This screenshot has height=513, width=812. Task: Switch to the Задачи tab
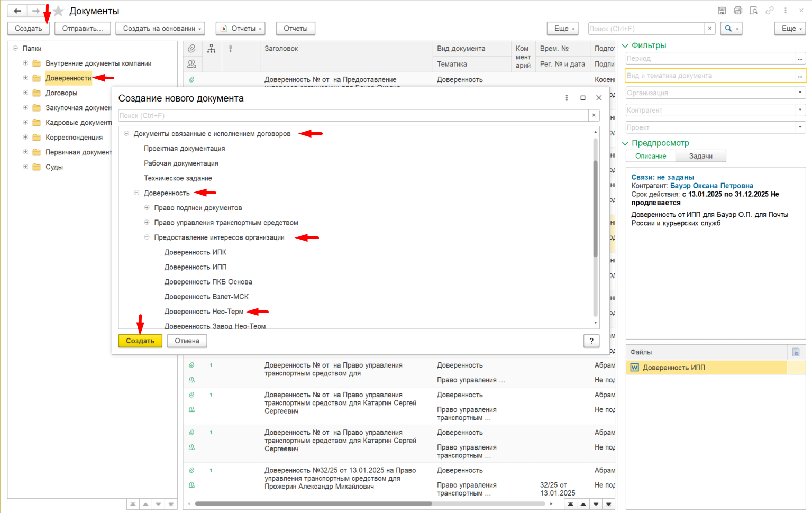701,156
